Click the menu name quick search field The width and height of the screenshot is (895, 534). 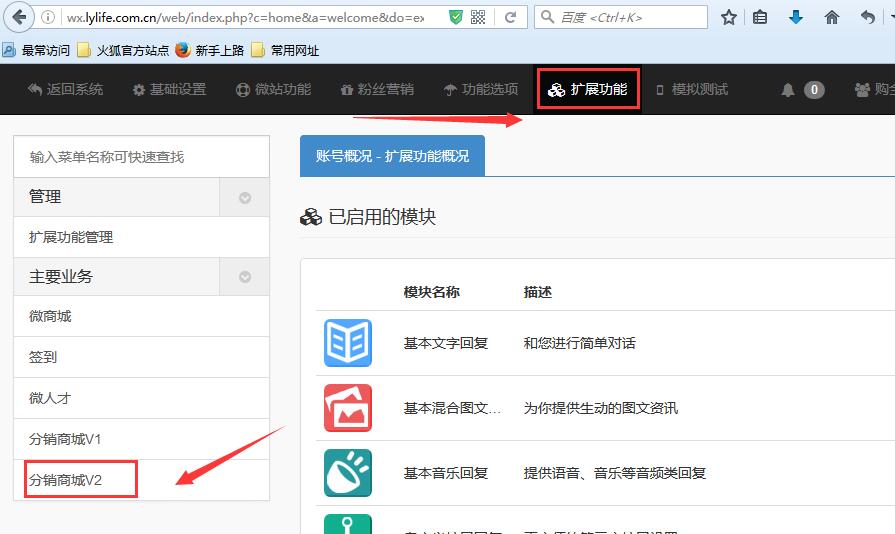click(141, 157)
